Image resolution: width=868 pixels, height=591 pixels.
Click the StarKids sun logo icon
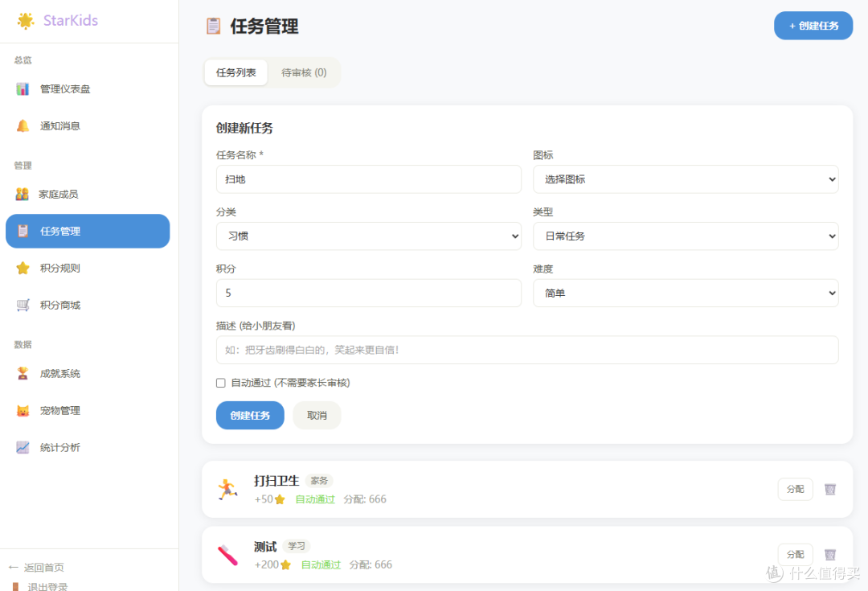26,20
